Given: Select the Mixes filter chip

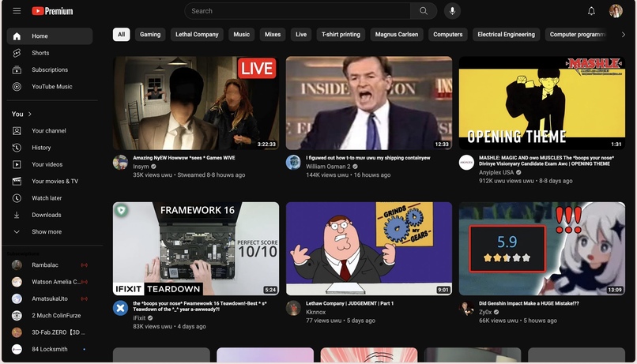Looking at the screenshot, I should (273, 35).
